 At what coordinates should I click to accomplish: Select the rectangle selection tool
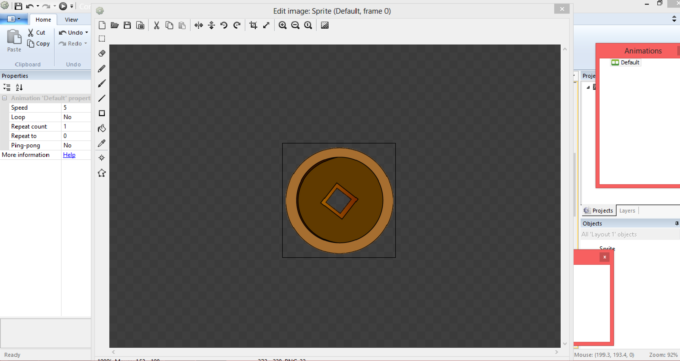pos(102,39)
